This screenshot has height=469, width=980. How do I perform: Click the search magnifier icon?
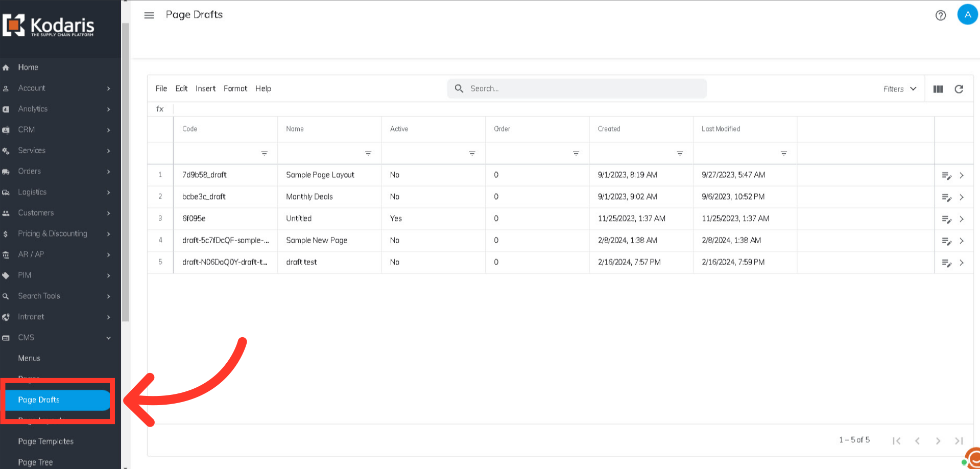pos(459,88)
